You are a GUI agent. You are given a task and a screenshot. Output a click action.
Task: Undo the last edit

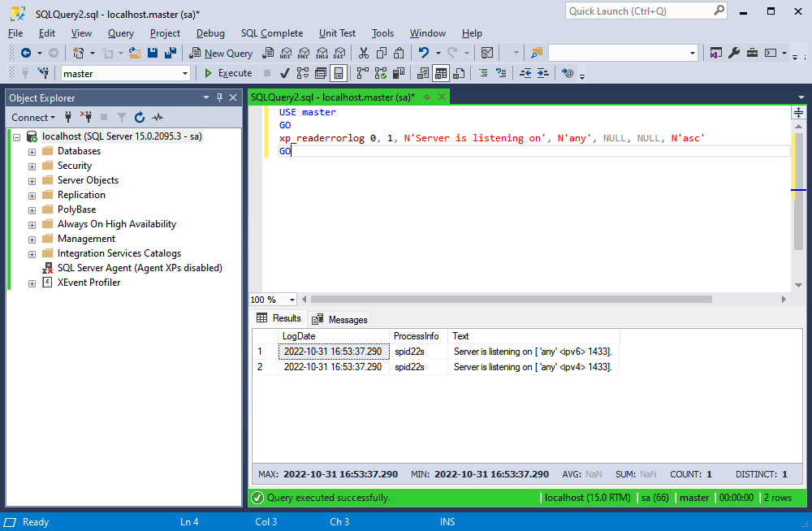(424, 53)
